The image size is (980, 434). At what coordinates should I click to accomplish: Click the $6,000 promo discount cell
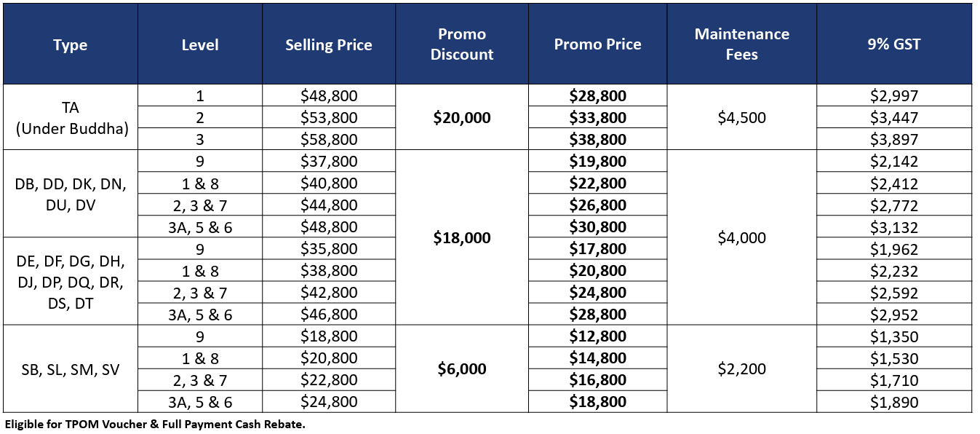pyautogui.click(x=462, y=368)
